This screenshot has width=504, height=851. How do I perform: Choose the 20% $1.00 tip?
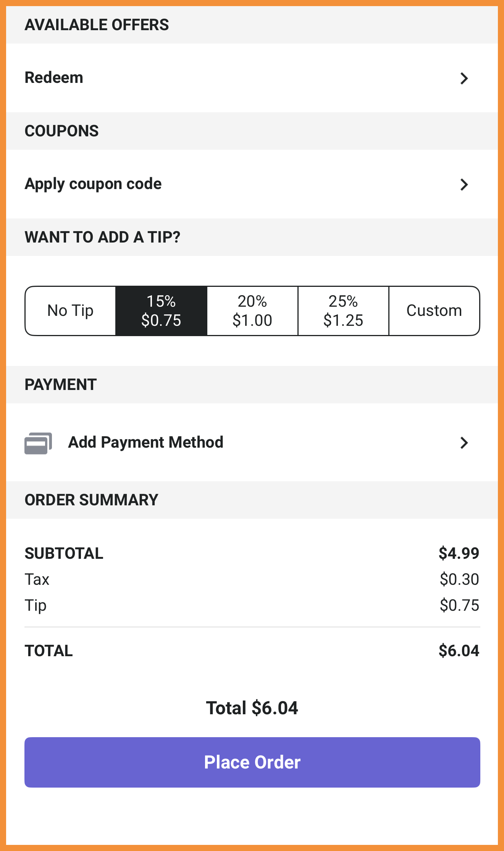click(x=252, y=311)
